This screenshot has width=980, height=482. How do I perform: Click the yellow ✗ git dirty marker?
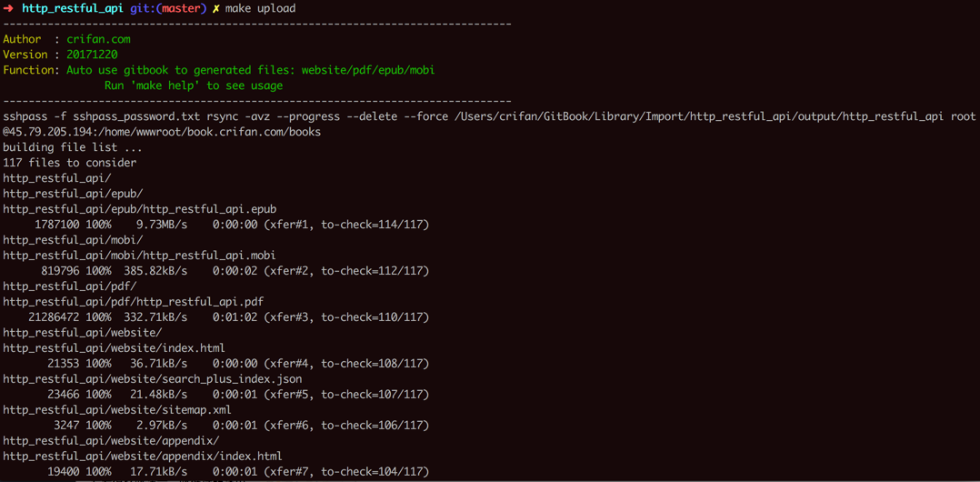click(x=216, y=8)
